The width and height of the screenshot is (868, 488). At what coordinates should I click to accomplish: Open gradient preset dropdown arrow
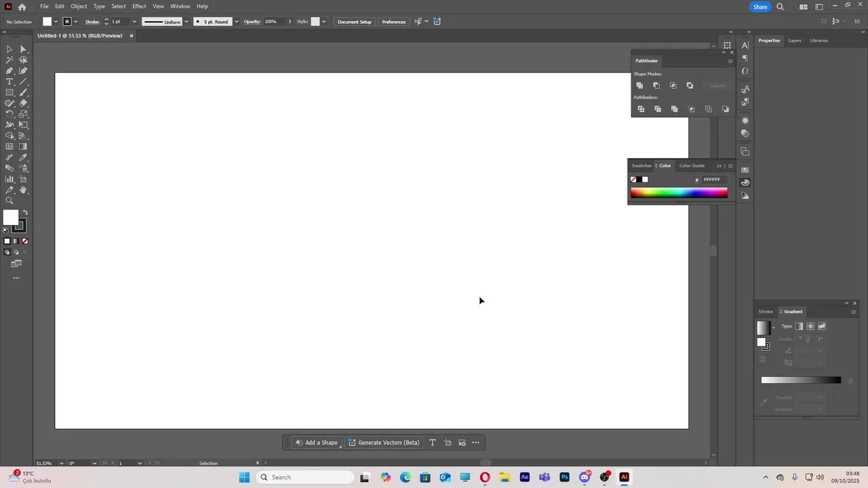[774, 328]
